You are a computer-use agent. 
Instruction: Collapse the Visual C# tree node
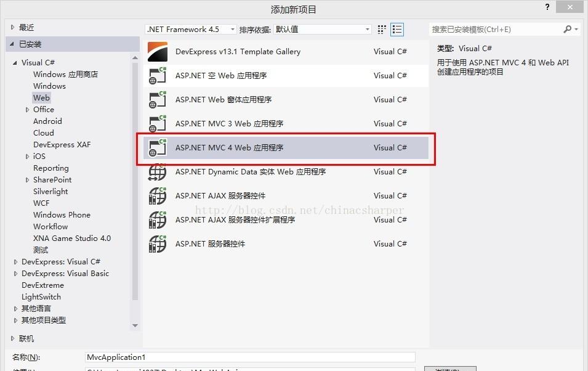click(15, 63)
